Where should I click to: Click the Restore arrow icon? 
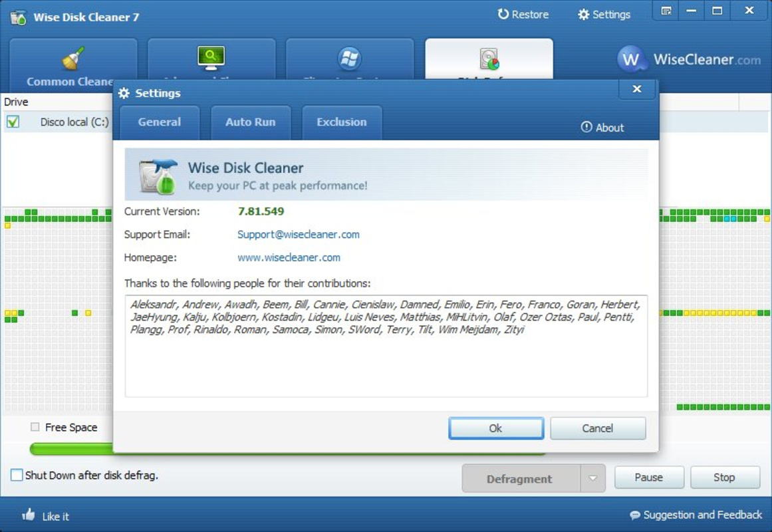point(503,14)
